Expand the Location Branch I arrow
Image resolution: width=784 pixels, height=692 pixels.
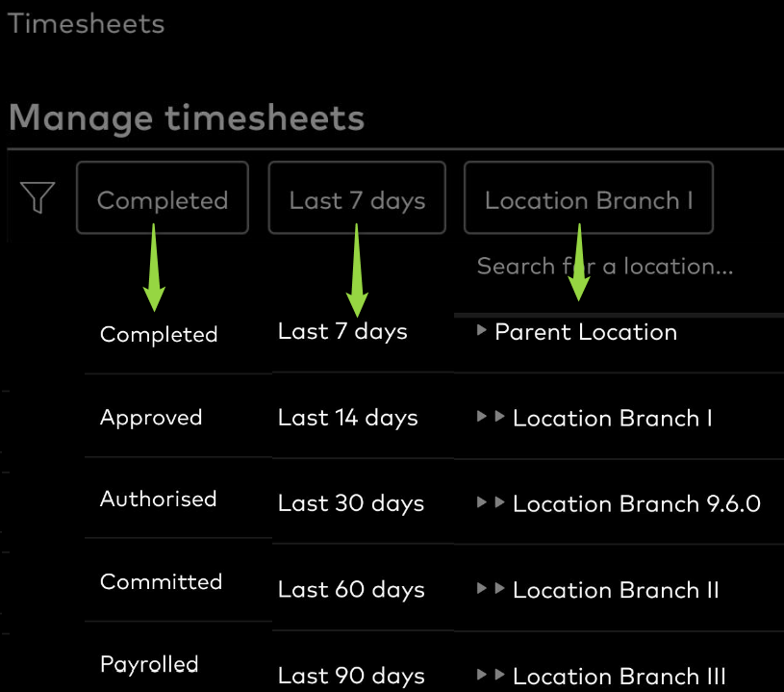(x=499, y=417)
